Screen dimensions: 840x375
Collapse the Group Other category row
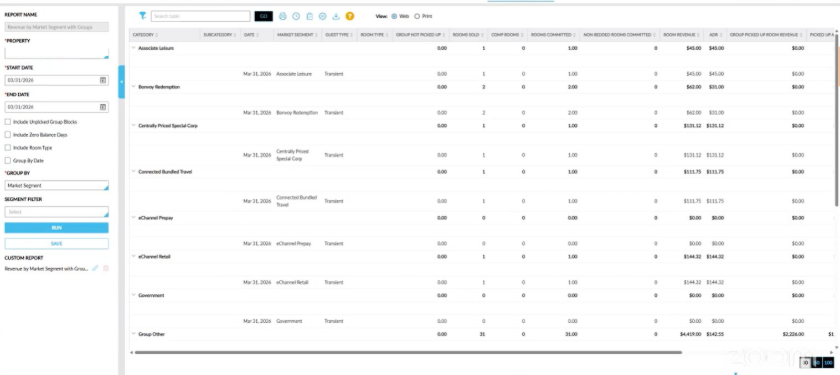click(134, 334)
